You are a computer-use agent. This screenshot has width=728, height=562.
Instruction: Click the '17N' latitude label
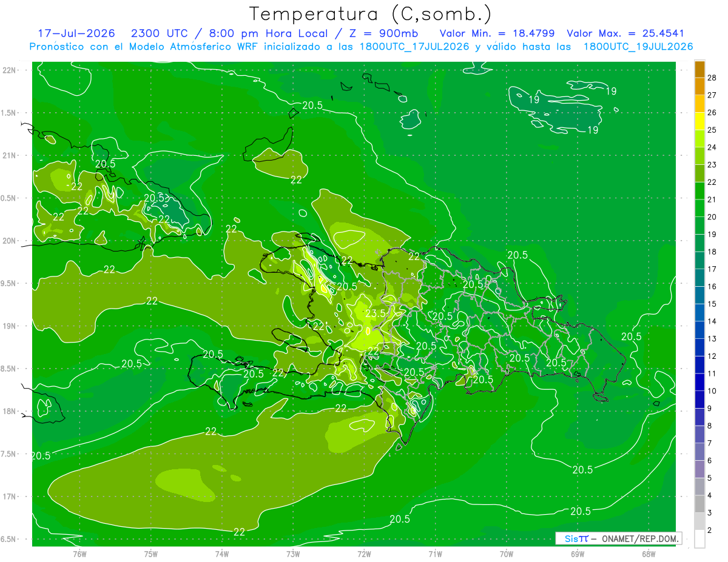click(9, 497)
